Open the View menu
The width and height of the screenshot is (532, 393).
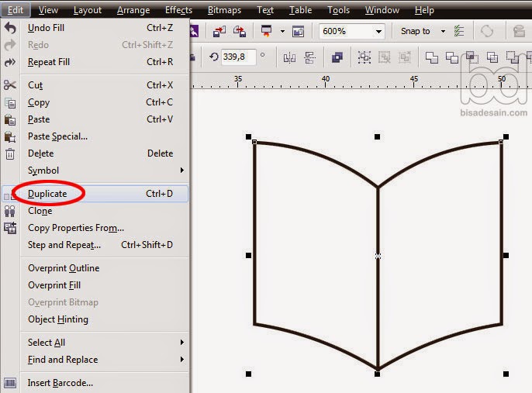coord(48,10)
